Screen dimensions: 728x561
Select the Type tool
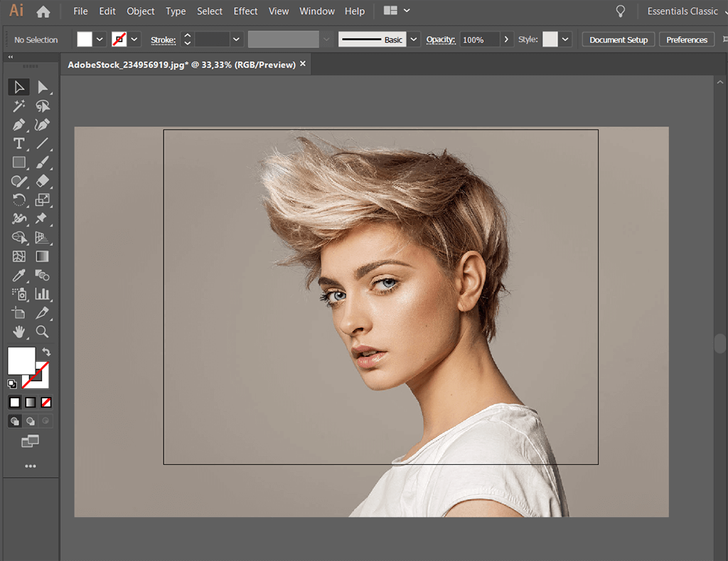click(x=19, y=143)
